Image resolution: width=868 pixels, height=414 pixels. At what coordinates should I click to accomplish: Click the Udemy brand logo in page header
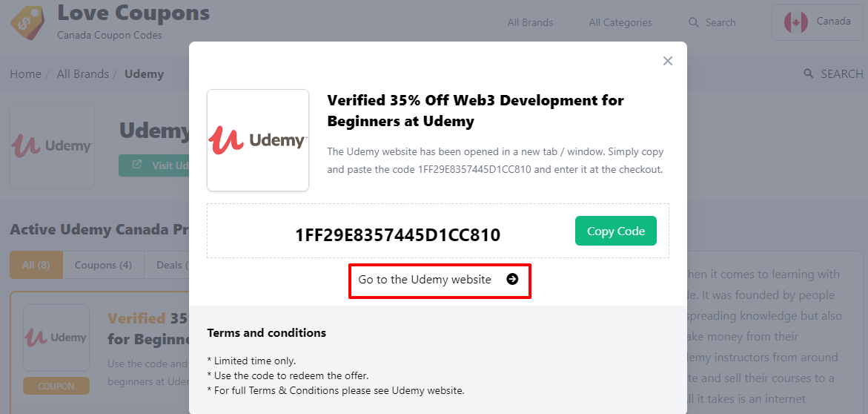click(x=52, y=145)
